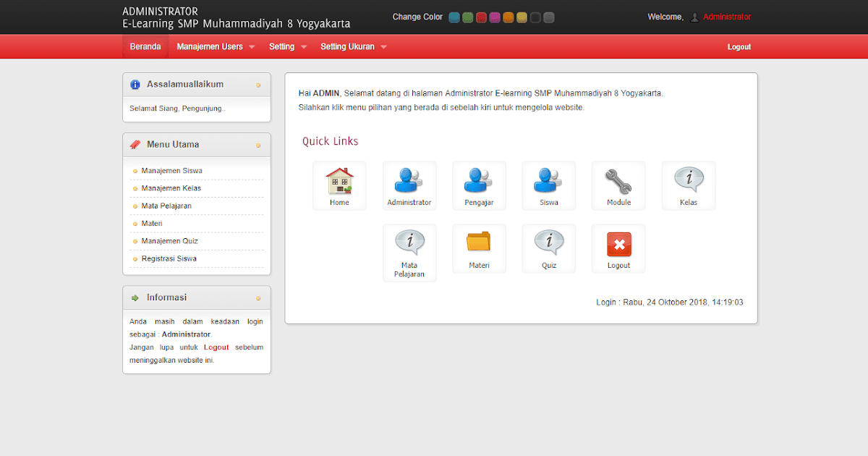Select the red color swatch
This screenshot has height=456, width=868.
click(x=481, y=17)
